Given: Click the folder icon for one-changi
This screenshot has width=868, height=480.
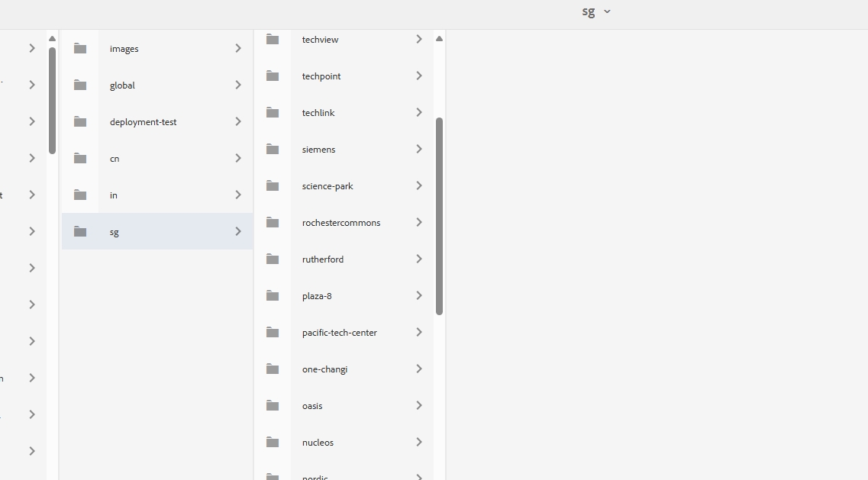Looking at the screenshot, I should click(x=273, y=369).
